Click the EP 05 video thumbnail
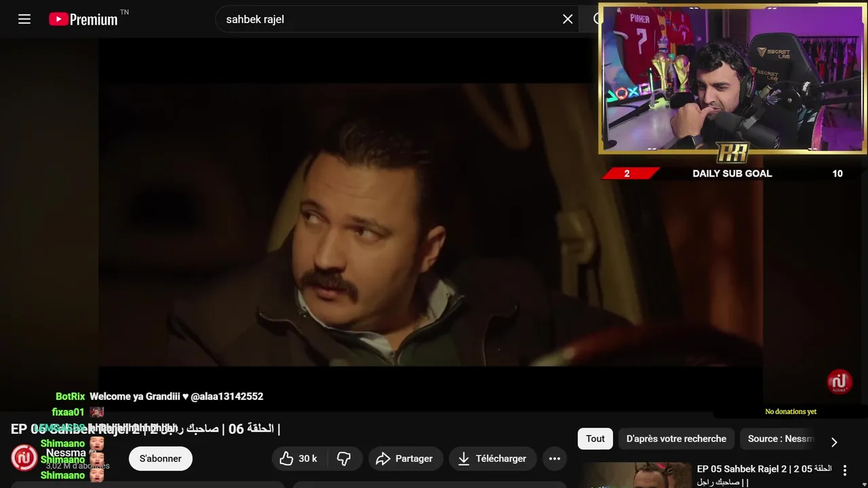 (637, 475)
